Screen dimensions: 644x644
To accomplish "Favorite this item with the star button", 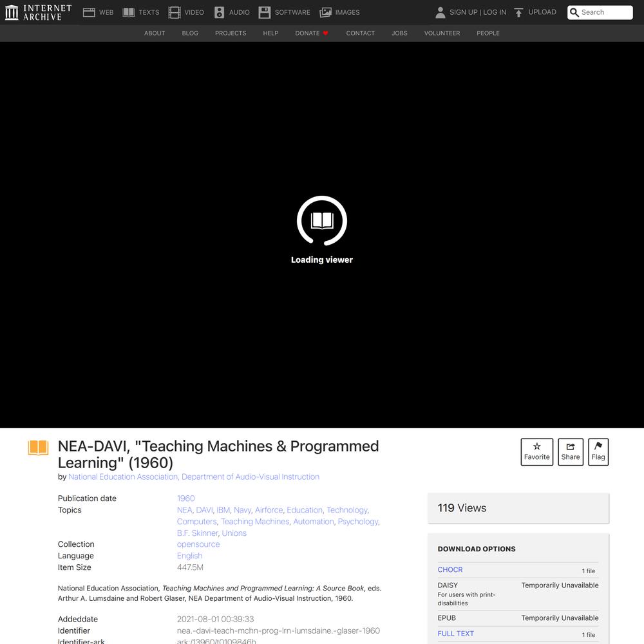I will [536, 451].
